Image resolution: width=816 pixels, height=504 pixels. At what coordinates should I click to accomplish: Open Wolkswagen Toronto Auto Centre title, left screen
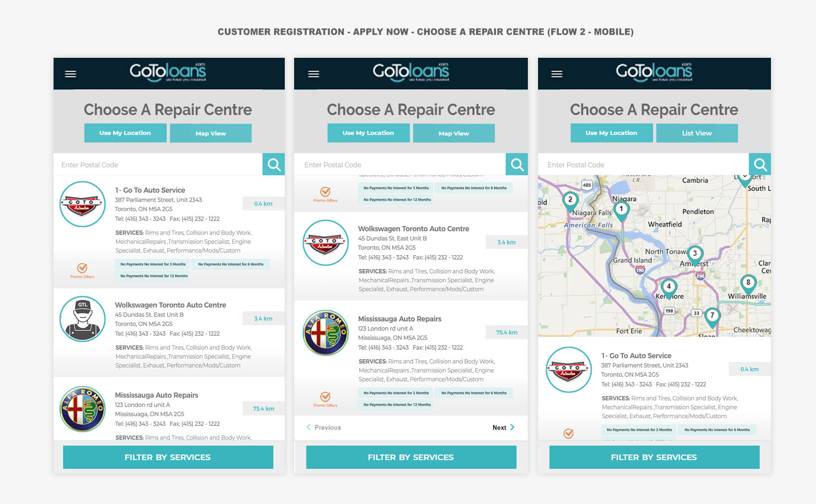coord(170,305)
